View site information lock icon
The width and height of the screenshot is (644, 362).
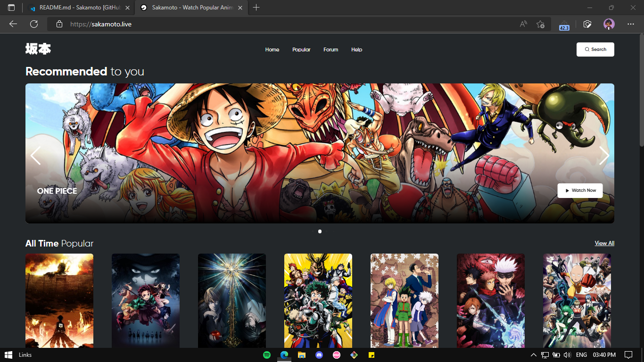(59, 24)
